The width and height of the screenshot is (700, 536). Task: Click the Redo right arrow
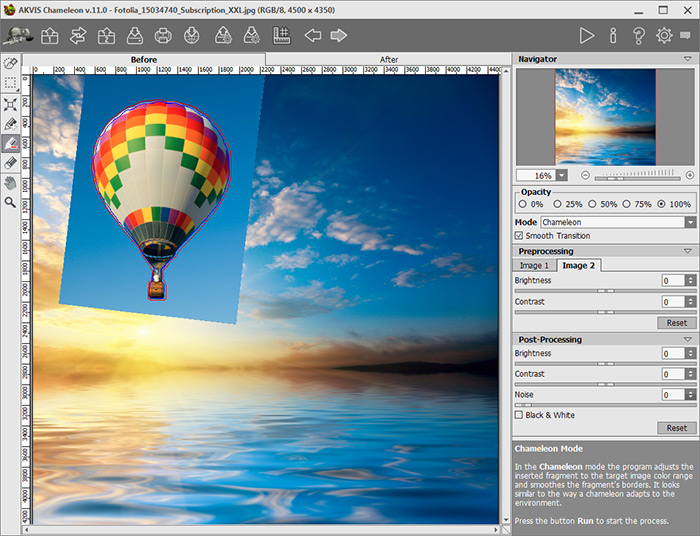[339, 35]
